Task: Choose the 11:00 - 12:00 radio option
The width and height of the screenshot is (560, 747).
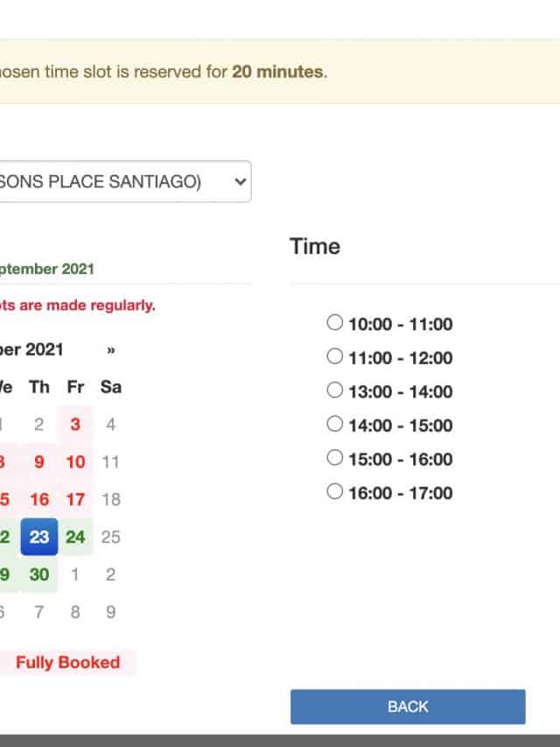Action: click(x=334, y=356)
